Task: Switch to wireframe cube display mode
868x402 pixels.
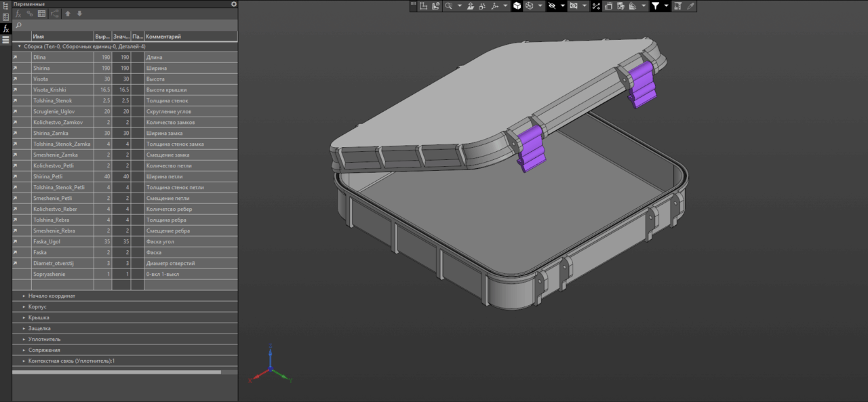Action: tap(529, 6)
